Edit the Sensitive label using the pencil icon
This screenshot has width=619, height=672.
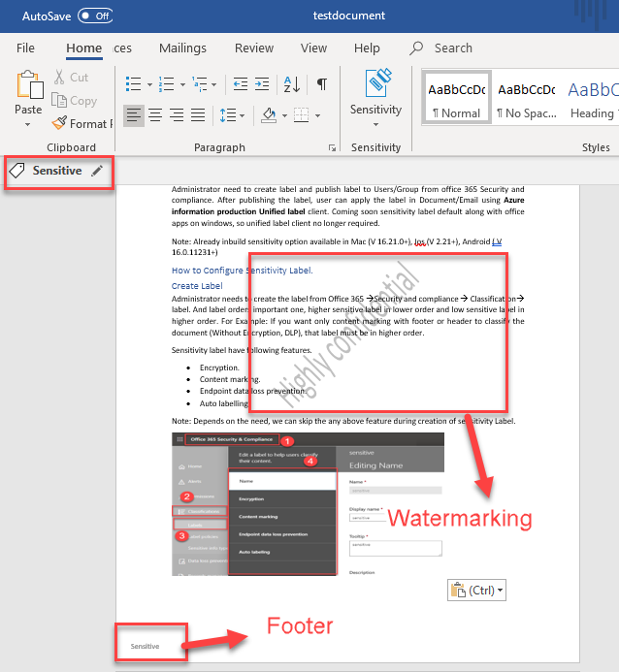click(x=97, y=171)
